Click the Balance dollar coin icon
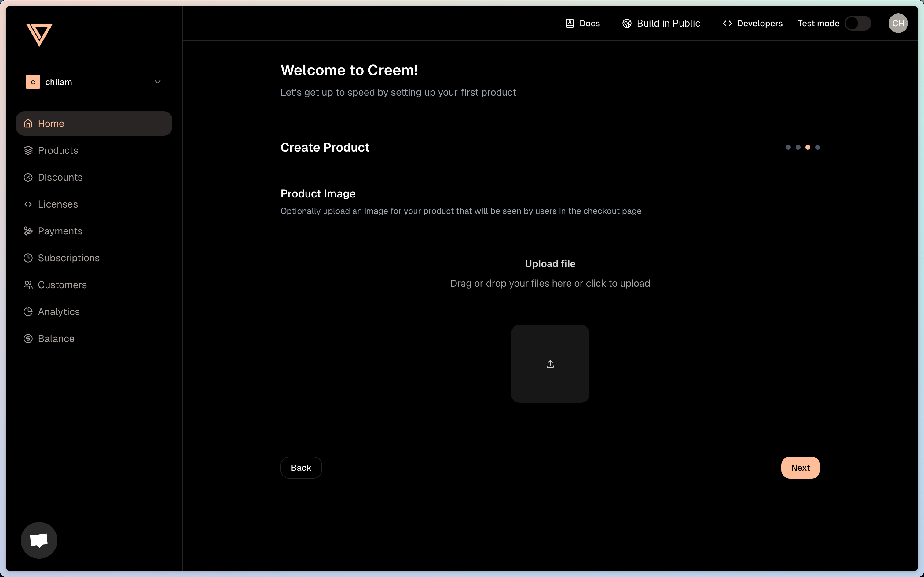Image resolution: width=924 pixels, height=577 pixels. 28,339
